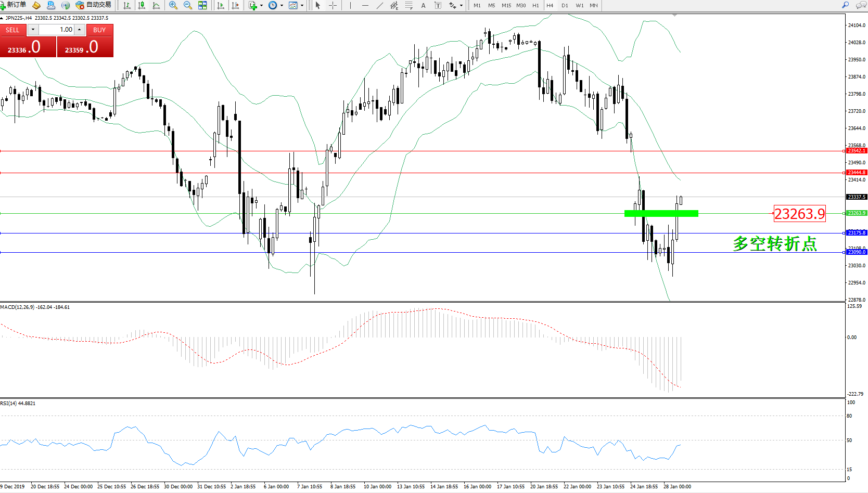
Task: Switch to the D1 timeframe
Action: click(x=565, y=5)
